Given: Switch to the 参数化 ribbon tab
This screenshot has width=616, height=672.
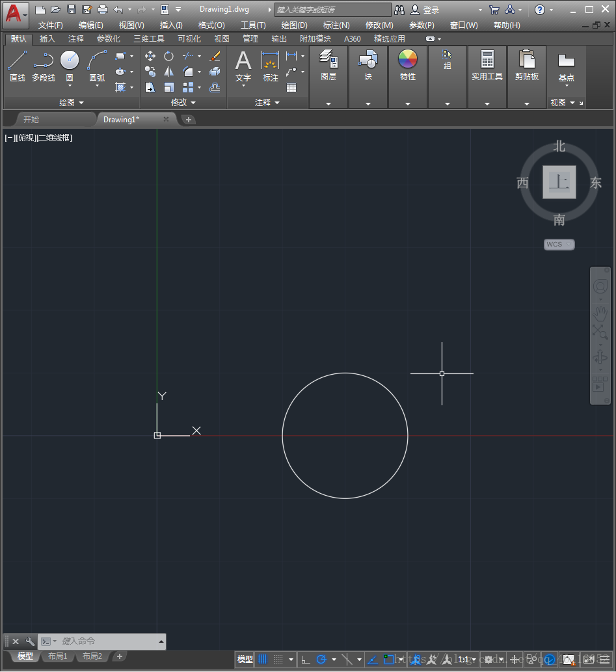Looking at the screenshot, I should click(108, 39).
